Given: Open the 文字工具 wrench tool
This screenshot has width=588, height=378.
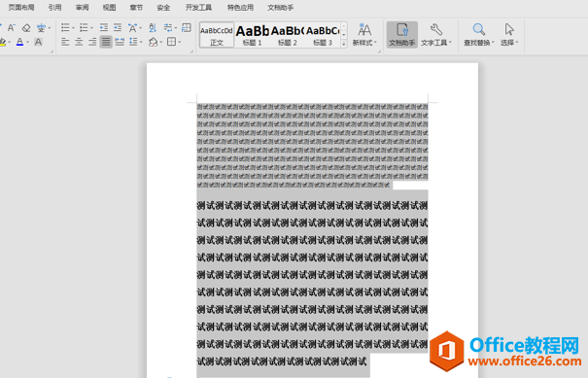Looking at the screenshot, I should (436, 35).
